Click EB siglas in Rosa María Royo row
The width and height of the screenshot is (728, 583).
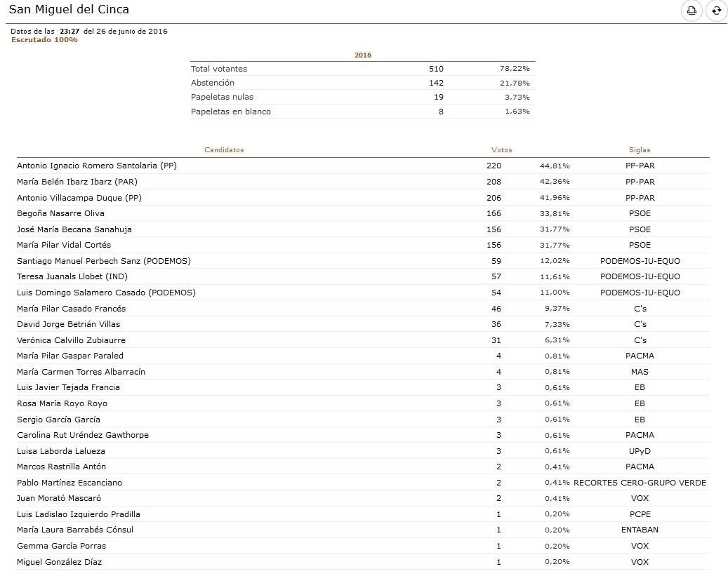640,403
